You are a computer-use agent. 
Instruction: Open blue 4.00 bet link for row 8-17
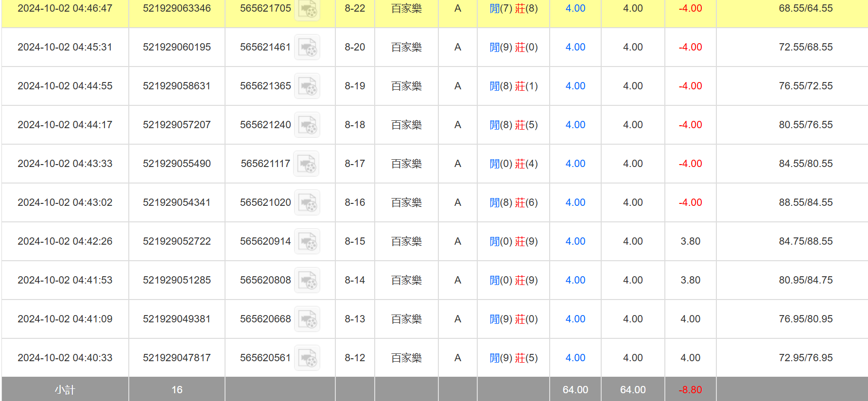[x=575, y=164]
